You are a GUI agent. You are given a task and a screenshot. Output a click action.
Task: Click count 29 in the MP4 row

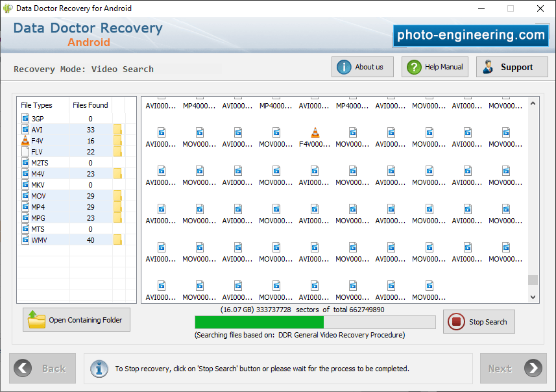[91, 207]
